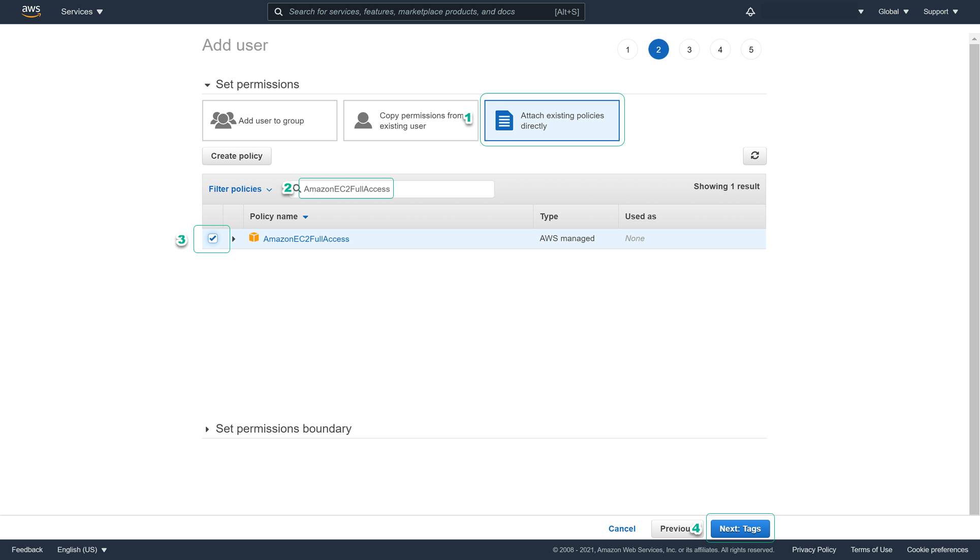Click the AWS logo home icon
The height and width of the screenshot is (560, 980).
pos(31,11)
